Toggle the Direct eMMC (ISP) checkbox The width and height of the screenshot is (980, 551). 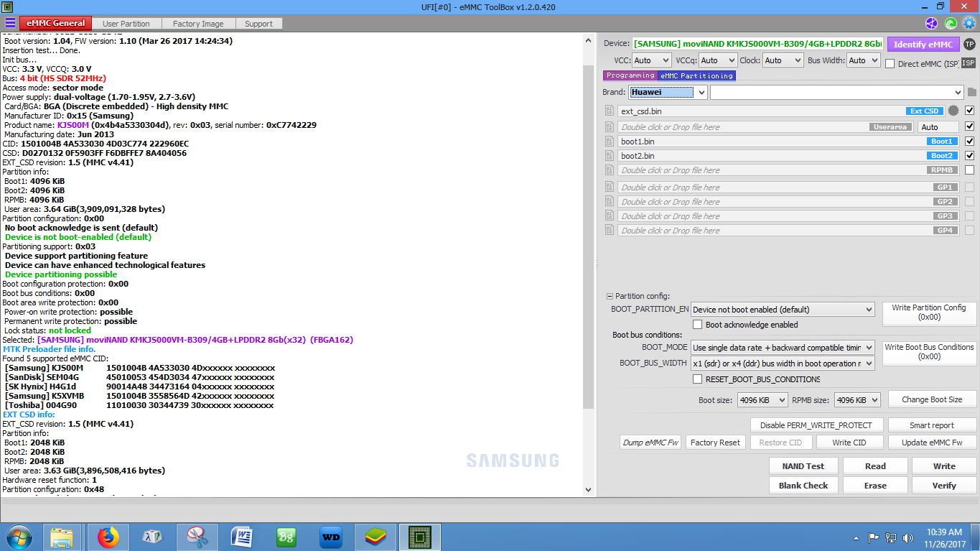(890, 64)
